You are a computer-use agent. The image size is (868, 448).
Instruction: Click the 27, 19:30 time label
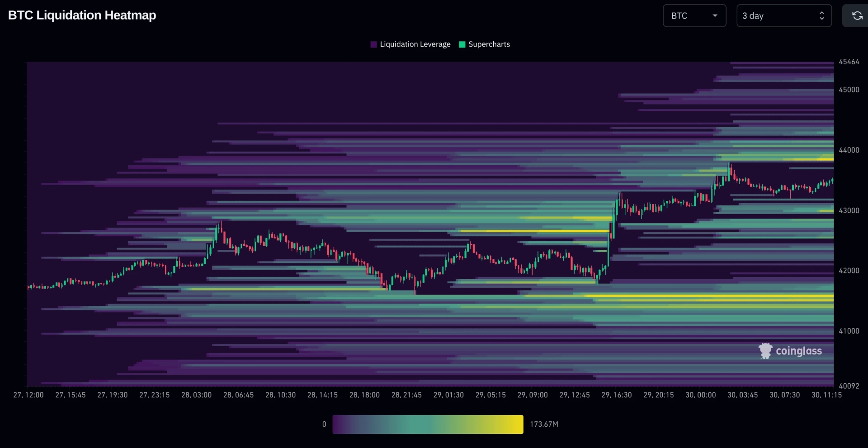point(113,395)
